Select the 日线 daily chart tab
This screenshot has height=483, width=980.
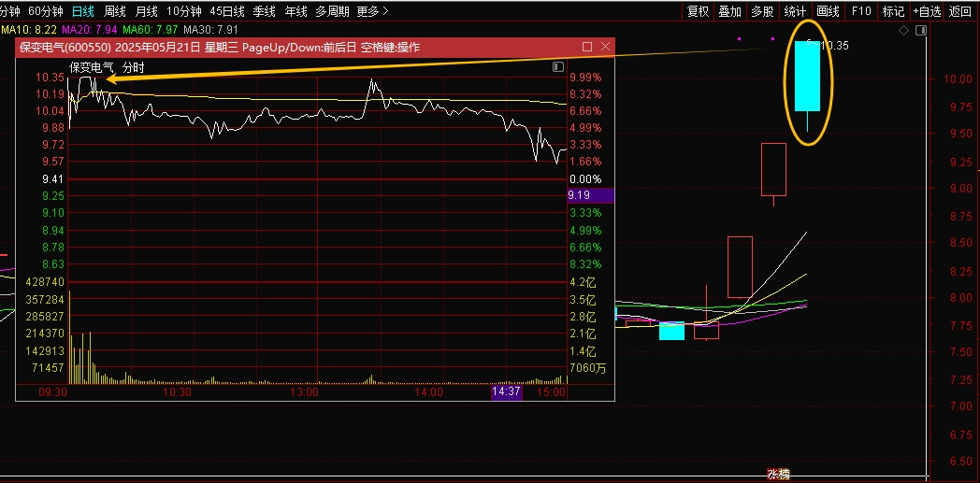(82, 11)
